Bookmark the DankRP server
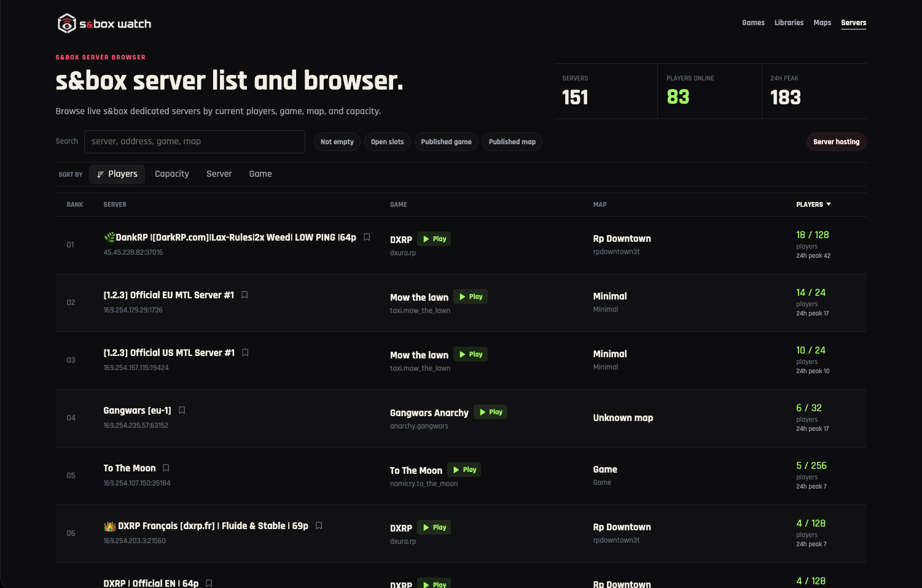 coord(367,237)
